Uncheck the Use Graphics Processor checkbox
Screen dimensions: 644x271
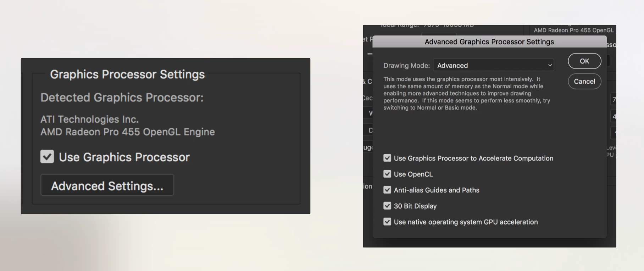pyautogui.click(x=47, y=156)
